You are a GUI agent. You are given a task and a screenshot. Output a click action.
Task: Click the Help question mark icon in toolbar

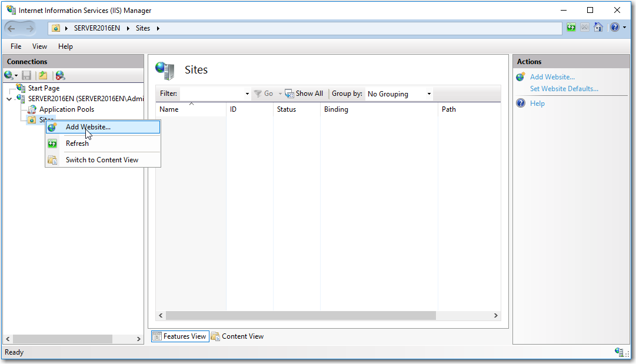615,28
